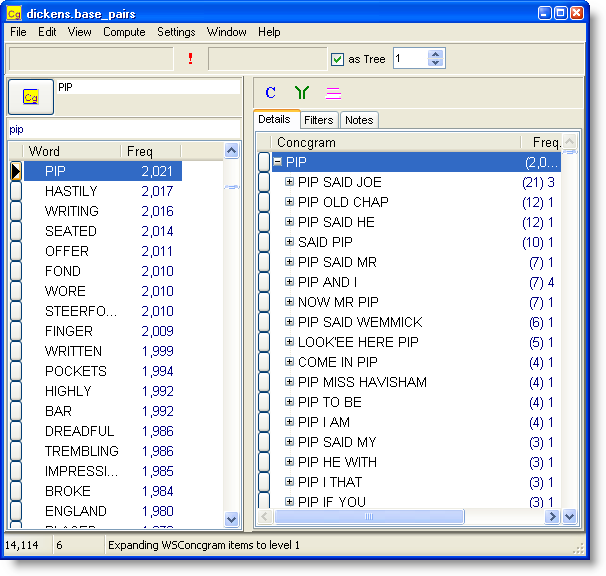Open the Window menu

[x=226, y=32]
